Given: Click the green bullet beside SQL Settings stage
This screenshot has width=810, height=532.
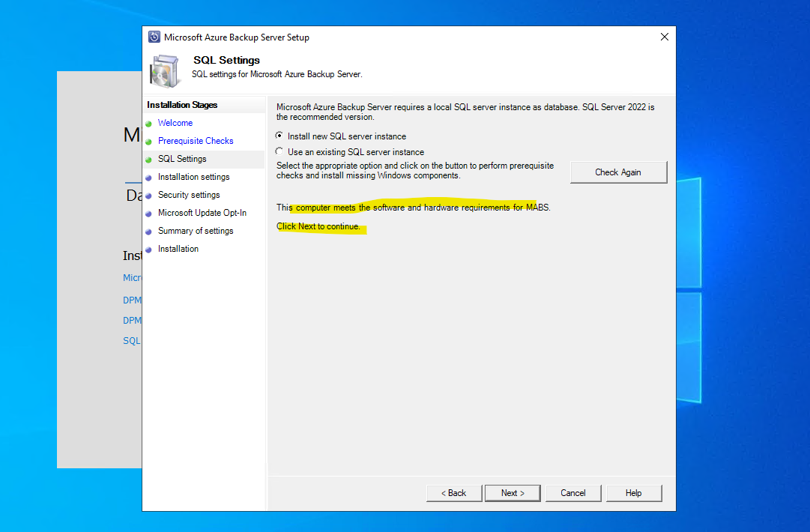Looking at the screenshot, I should pyautogui.click(x=149, y=160).
